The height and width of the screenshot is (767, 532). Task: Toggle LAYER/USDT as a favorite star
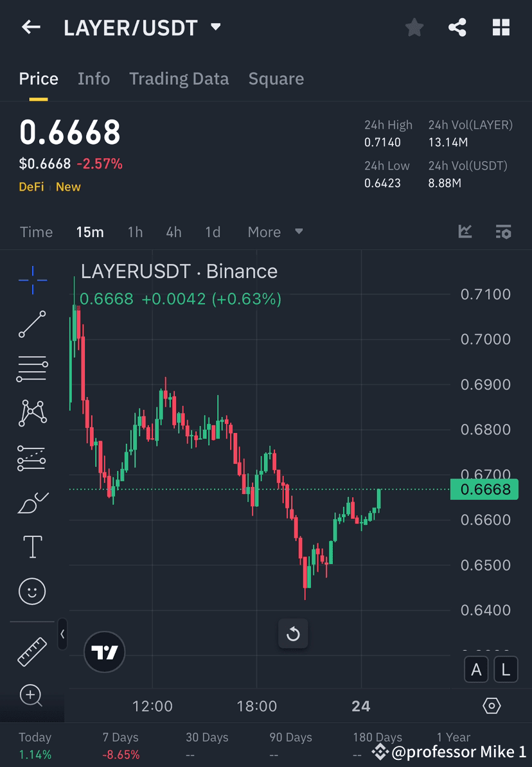pyautogui.click(x=414, y=27)
